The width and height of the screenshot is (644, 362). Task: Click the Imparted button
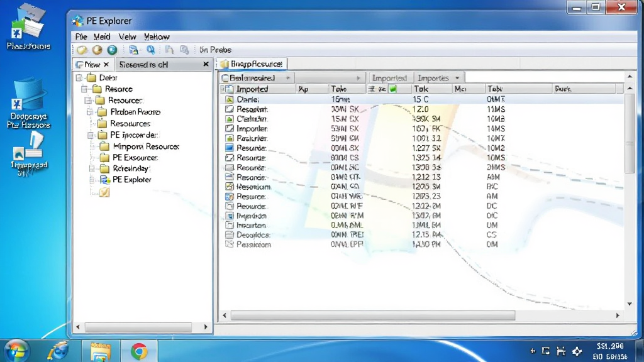click(389, 78)
